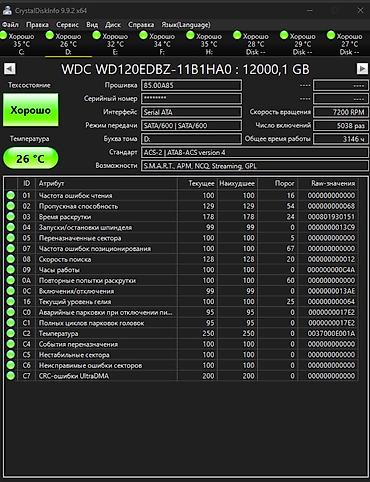Screen dimensions: 370x482
Task: Open the Язык(Language) menu
Action: pyautogui.click(x=186, y=25)
